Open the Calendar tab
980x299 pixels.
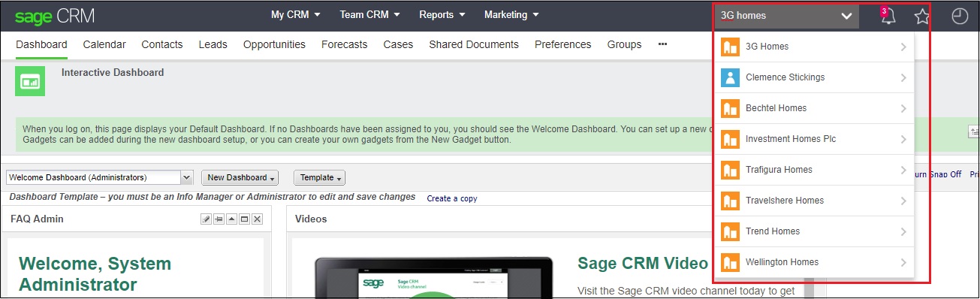coord(104,44)
